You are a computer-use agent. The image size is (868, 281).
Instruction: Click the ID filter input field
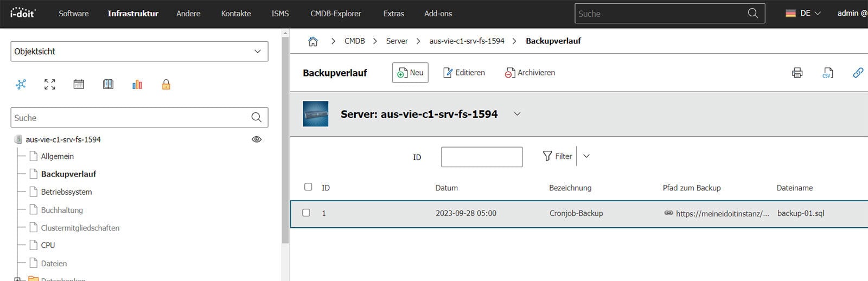point(482,157)
